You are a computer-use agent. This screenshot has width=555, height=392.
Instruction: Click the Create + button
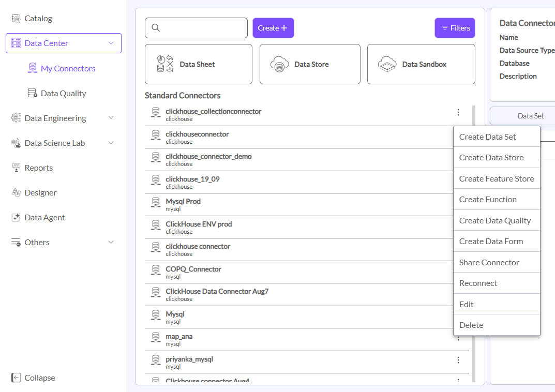click(273, 28)
